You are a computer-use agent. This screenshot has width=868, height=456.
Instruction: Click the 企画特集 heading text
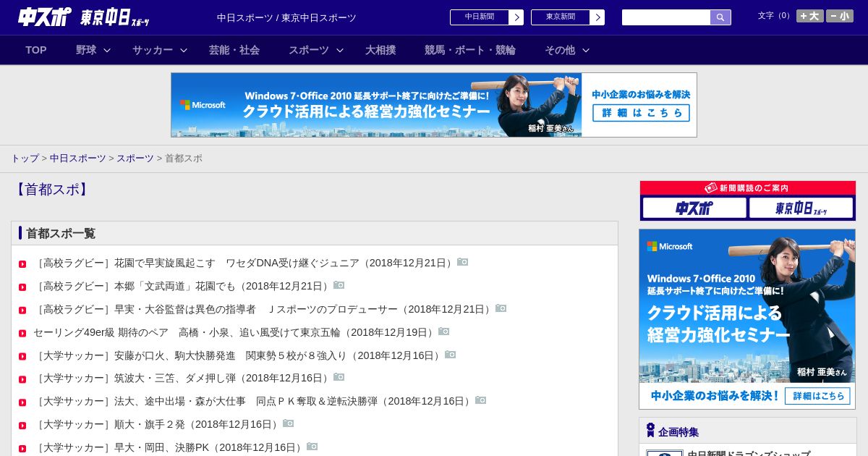pyautogui.click(x=678, y=431)
